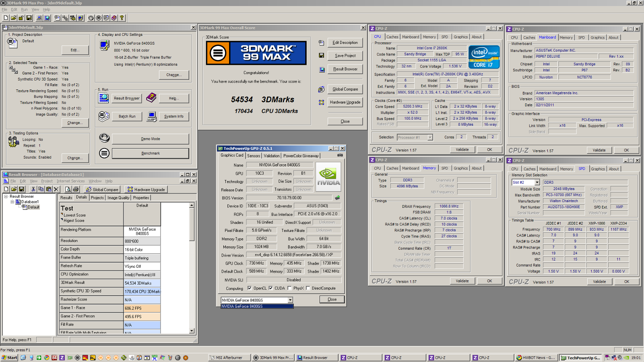The image size is (644, 362).
Task: Open GPU selector dropdown in GPU-Z
Action: click(x=290, y=300)
